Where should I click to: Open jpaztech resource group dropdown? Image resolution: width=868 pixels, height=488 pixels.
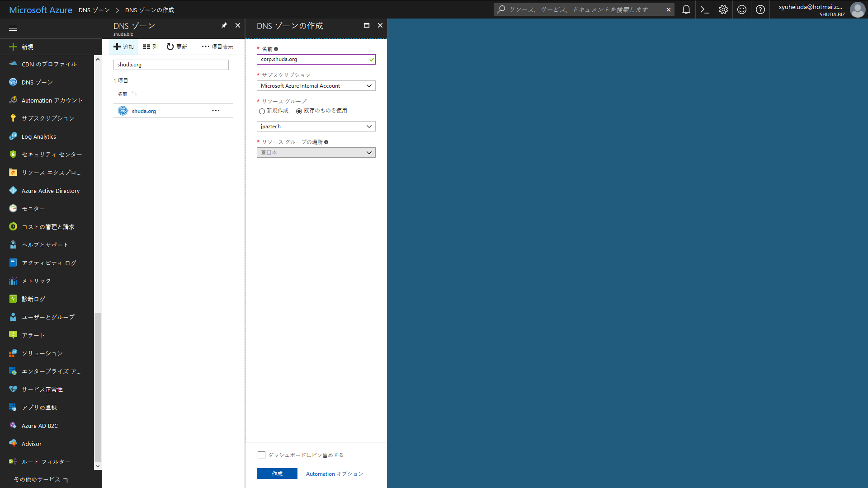point(316,127)
